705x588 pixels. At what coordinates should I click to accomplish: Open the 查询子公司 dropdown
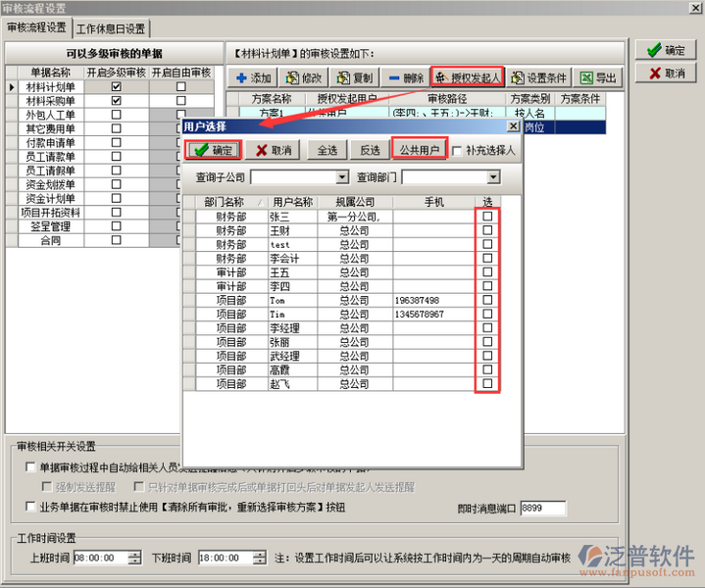click(x=342, y=177)
